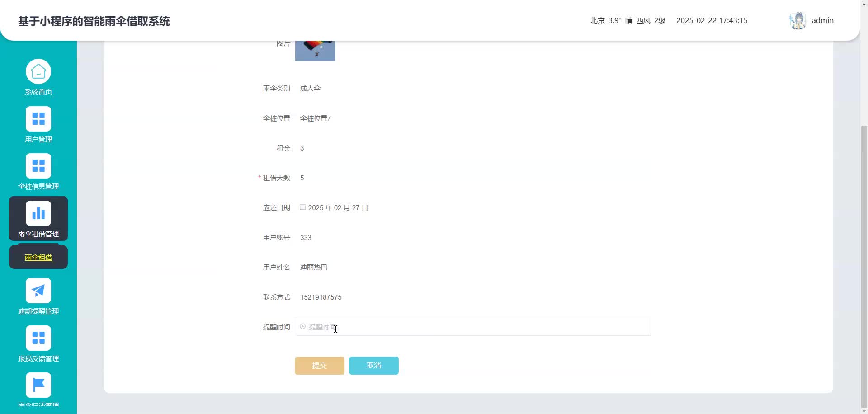Viewport: 868px width, 414px height.
Task: Click the 雨伞租借管理 chart icon
Action: [38, 212]
